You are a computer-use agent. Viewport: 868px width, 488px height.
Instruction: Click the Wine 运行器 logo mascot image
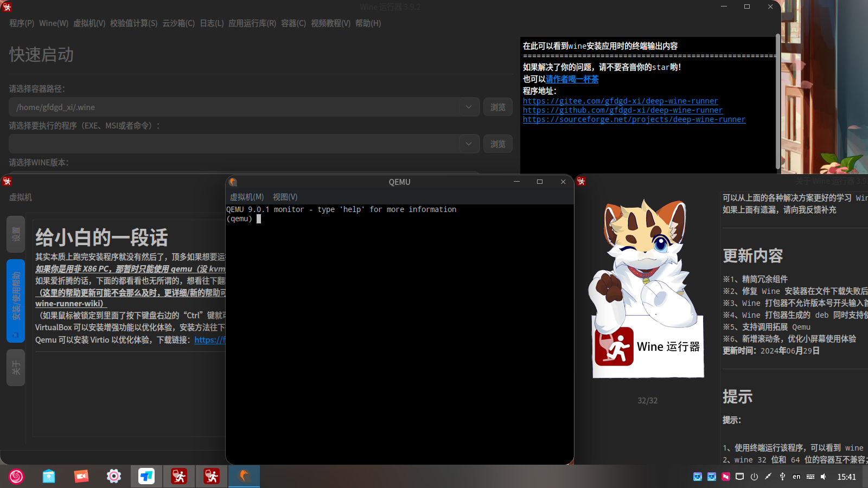[647, 288]
